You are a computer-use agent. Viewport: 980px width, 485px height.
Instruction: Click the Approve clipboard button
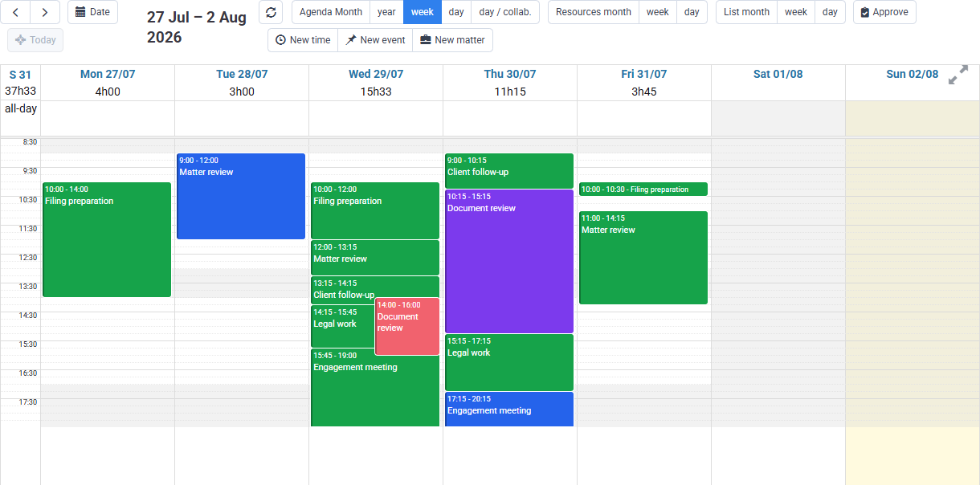pyautogui.click(x=884, y=12)
